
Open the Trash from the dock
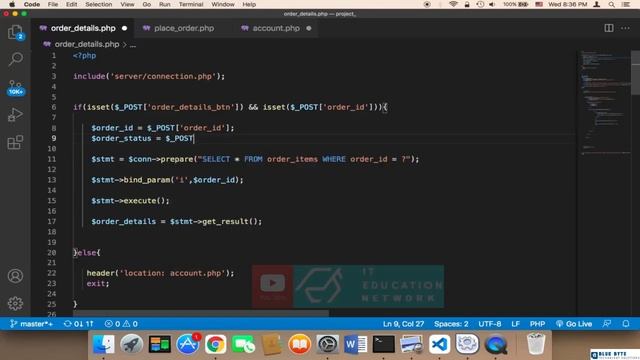(x=536, y=344)
